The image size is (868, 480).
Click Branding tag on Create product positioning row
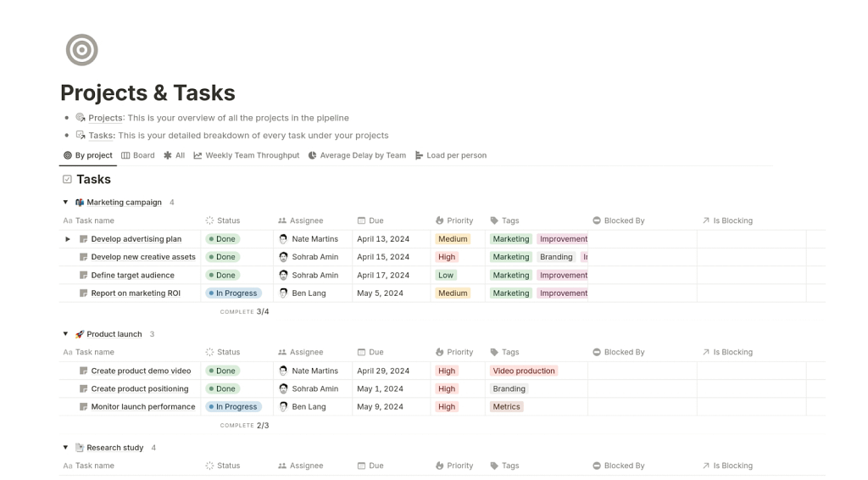[x=509, y=388]
